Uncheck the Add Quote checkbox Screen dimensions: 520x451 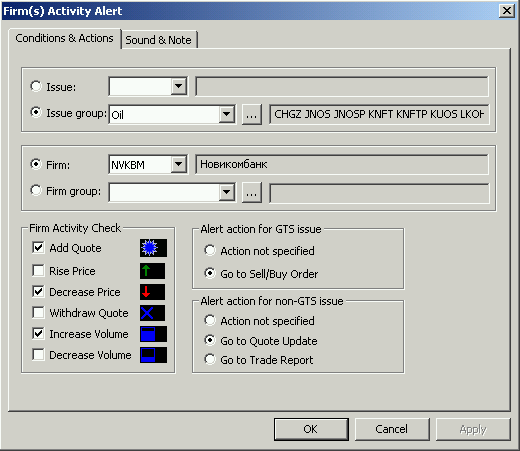(38, 247)
